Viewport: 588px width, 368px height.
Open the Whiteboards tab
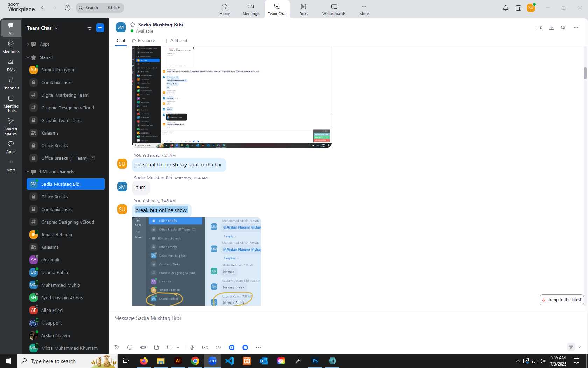click(334, 9)
